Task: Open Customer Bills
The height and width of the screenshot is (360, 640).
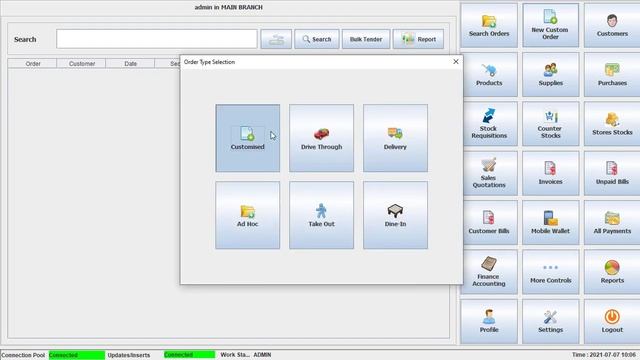Action: [x=489, y=223]
